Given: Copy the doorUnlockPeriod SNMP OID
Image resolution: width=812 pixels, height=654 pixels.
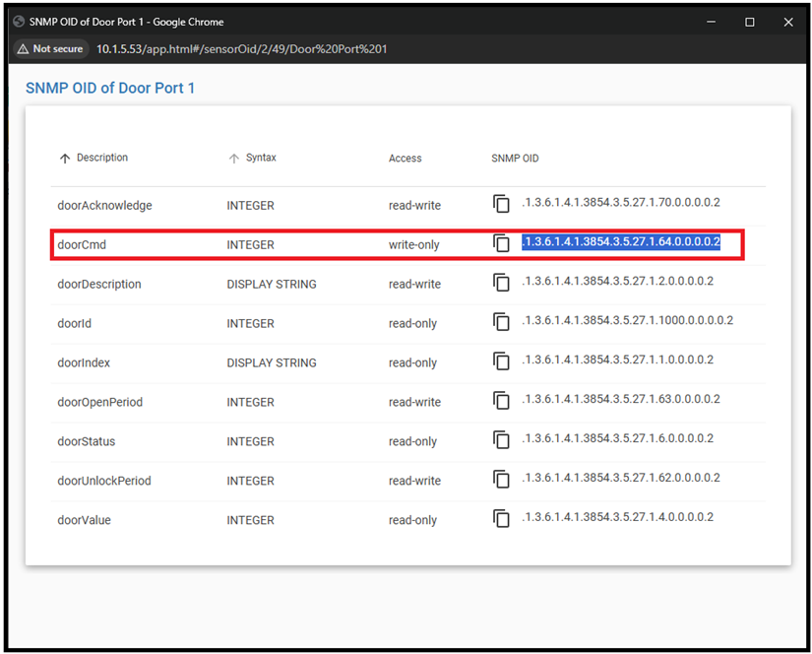Looking at the screenshot, I should (501, 480).
